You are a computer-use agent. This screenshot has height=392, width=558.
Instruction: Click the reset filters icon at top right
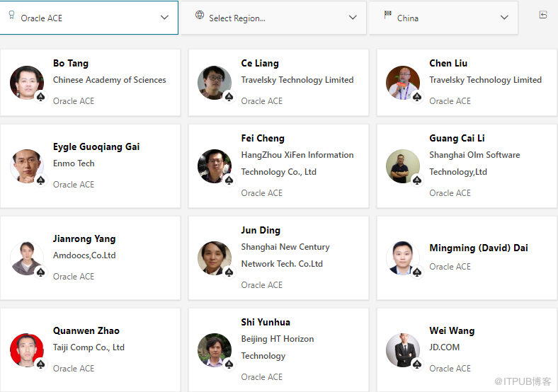543,15
